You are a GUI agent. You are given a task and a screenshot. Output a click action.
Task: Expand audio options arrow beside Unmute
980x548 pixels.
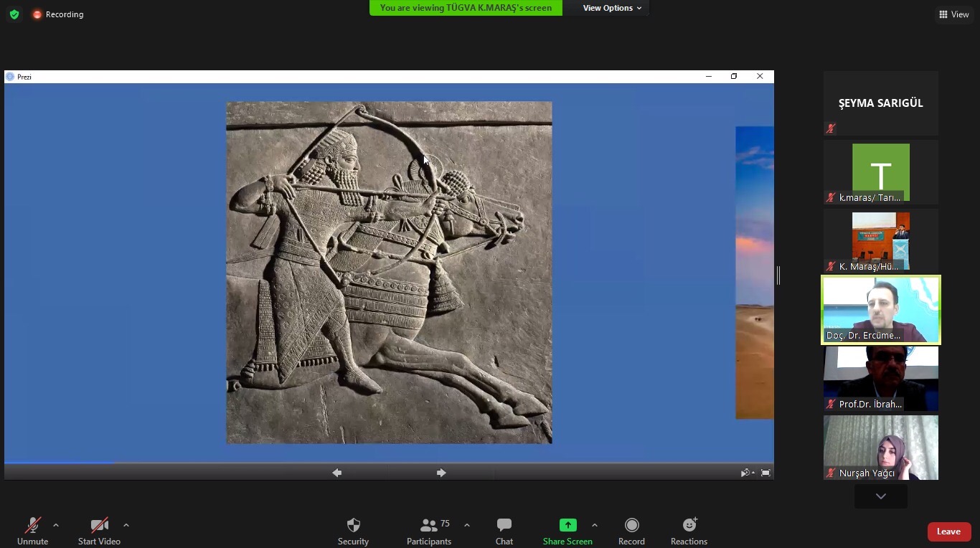(56, 525)
